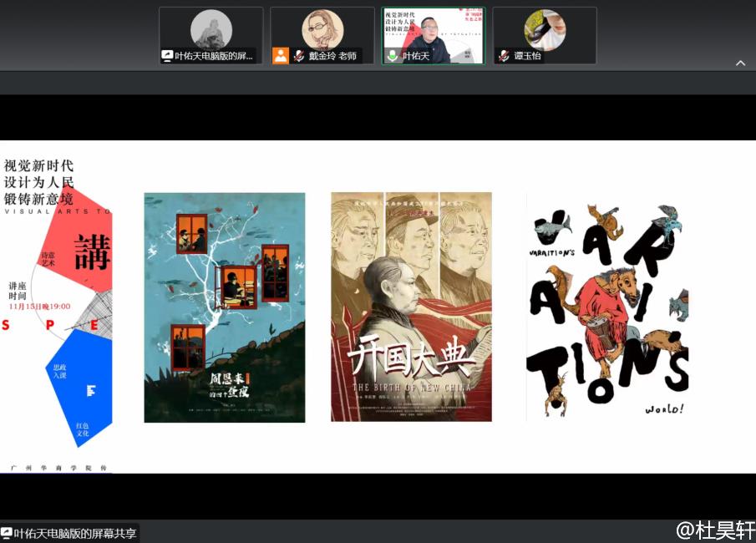Click the red 講 character on lecture poster
Image resolution: width=756 pixels, height=543 pixels.
pos(92,251)
